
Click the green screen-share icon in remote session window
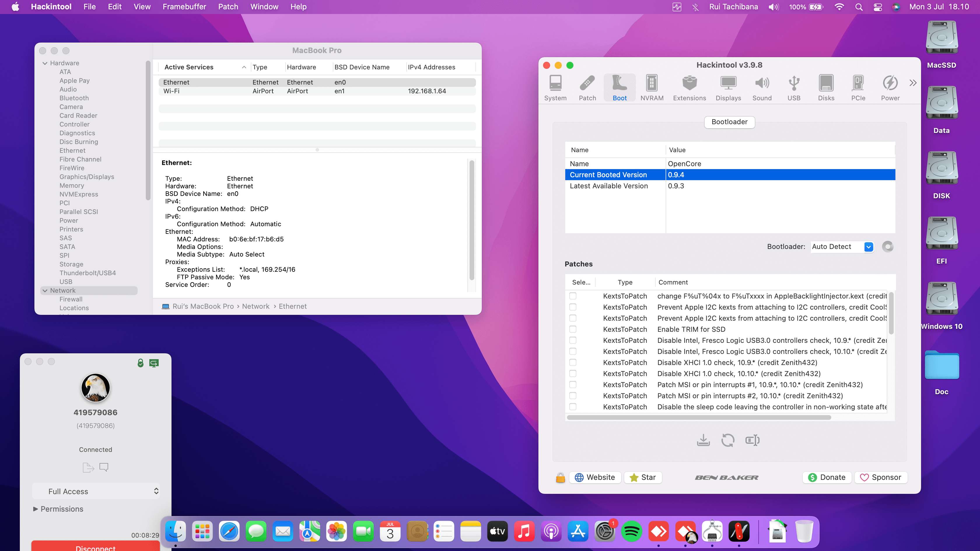[154, 363]
